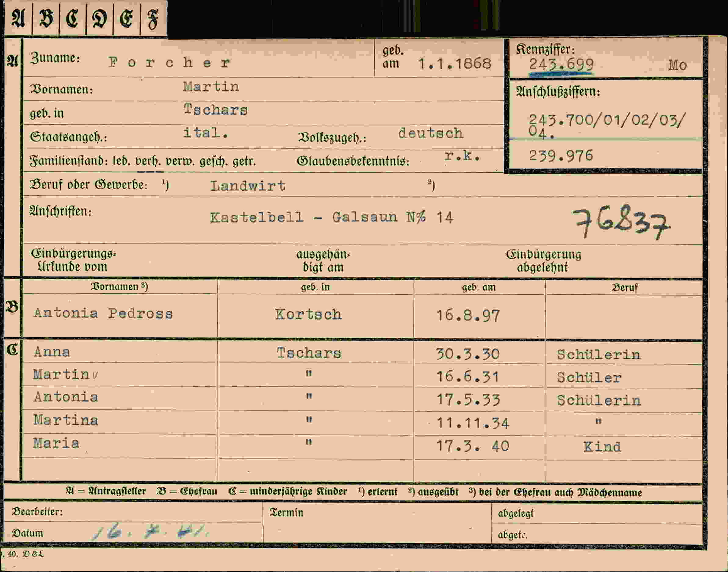Click the 'Termin' field label
The image size is (728, 572).
[286, 513]
